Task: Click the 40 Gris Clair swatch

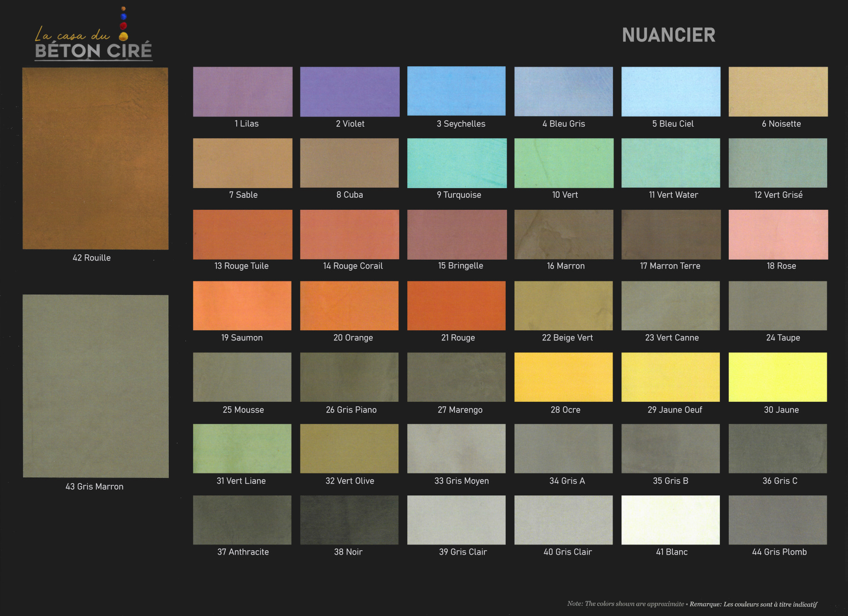Action: (564, 520)
